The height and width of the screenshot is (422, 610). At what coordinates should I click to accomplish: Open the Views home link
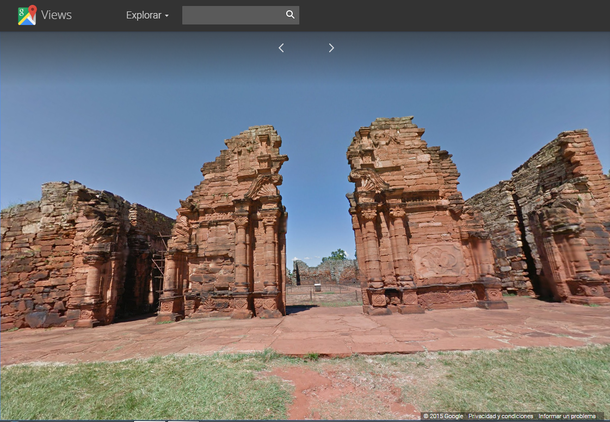click(x=56, y=15)
